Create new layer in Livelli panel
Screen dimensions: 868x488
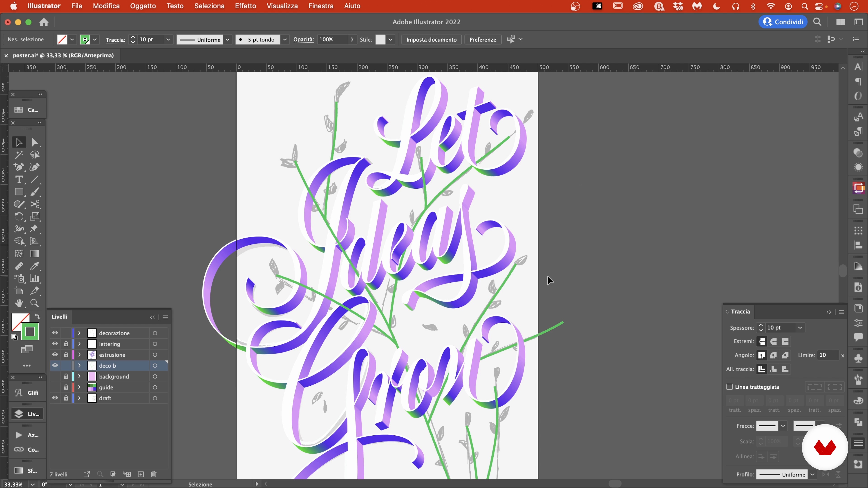(x=141, y=474)
